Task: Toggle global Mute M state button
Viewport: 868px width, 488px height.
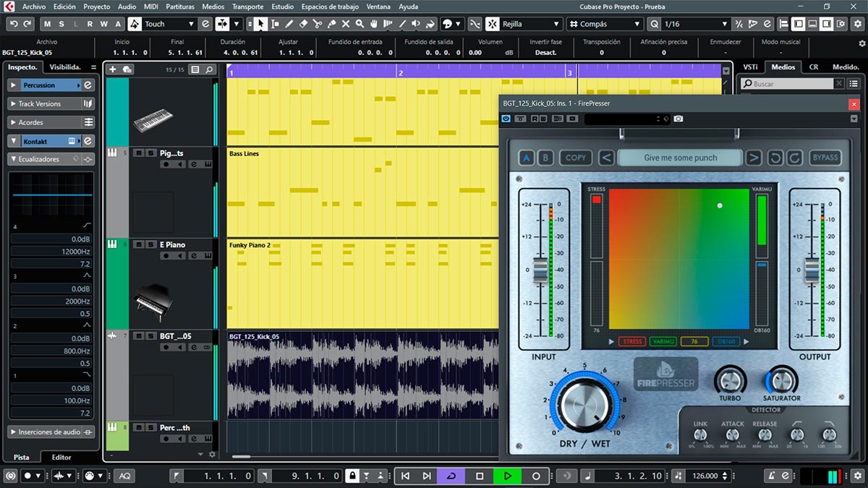Action: point(47,24)
